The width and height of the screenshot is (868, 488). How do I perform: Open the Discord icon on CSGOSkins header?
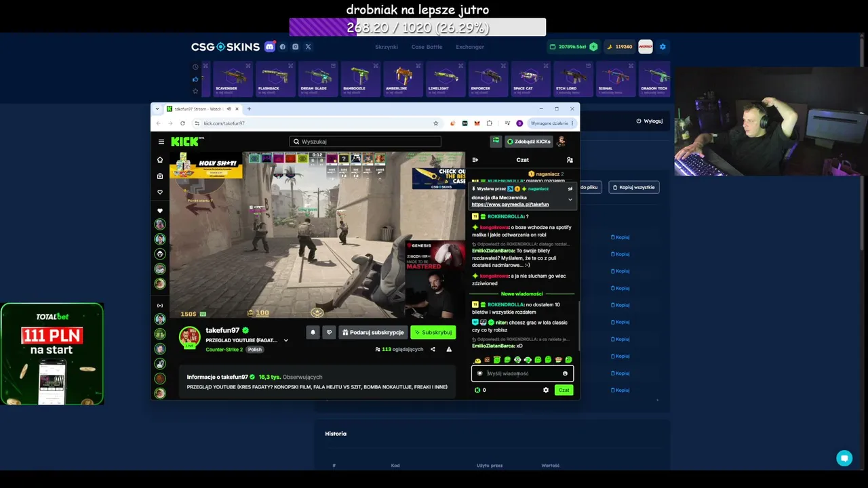pyautogui.click(x=270, y=47)
